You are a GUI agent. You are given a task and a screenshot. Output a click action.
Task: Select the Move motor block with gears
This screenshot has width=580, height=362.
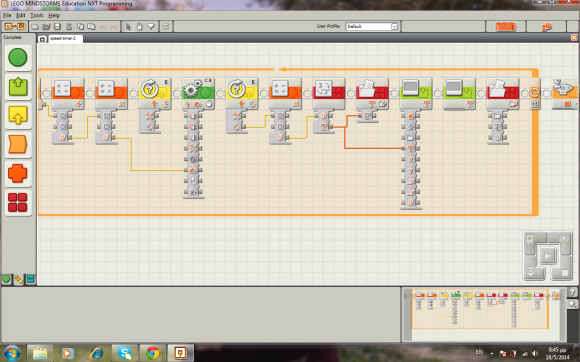point(198,92)
